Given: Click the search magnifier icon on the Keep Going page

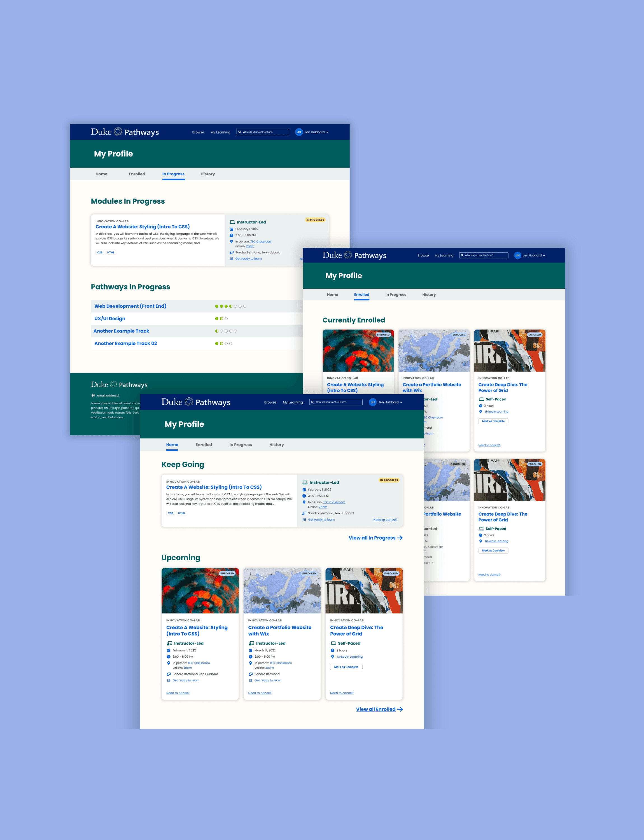Looking at the screenshot, I should [312, 402].
